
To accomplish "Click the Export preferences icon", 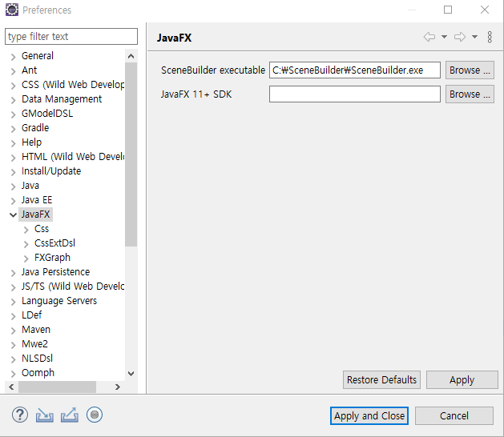I will click(x=70, y=415).
